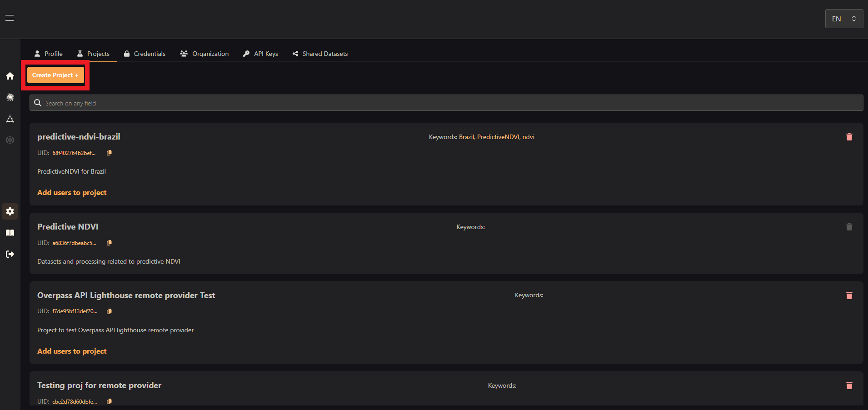Viewport: 868px width, 410px height.
Task: Copy UID of Overpass API Lighthouse project
Action: coord(109,311)
